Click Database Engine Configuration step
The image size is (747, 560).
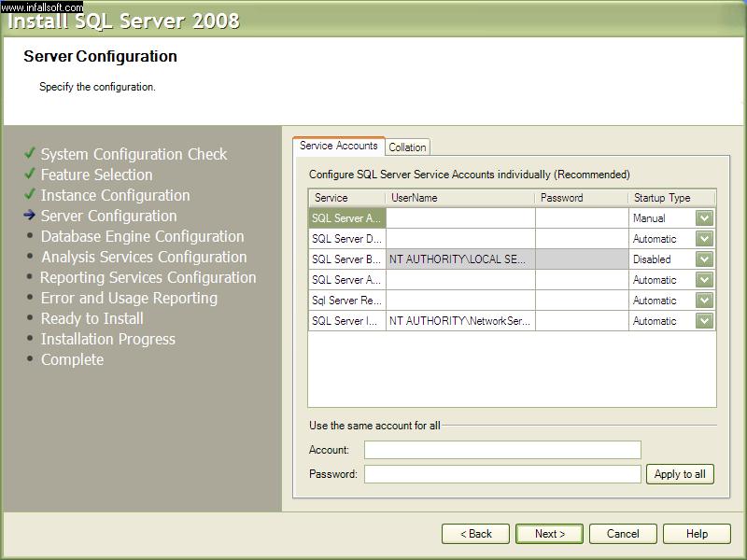[143, 236]
